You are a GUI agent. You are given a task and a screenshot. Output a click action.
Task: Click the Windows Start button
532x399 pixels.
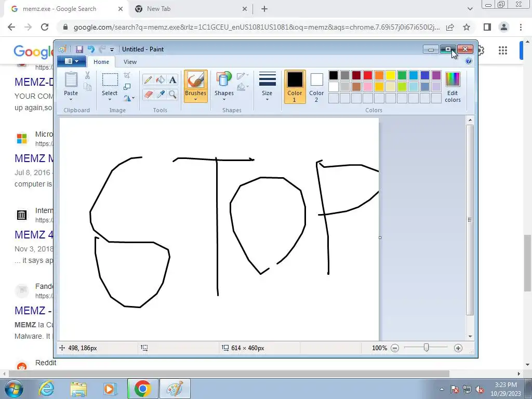pyautogui.click(x=14, y=389)
